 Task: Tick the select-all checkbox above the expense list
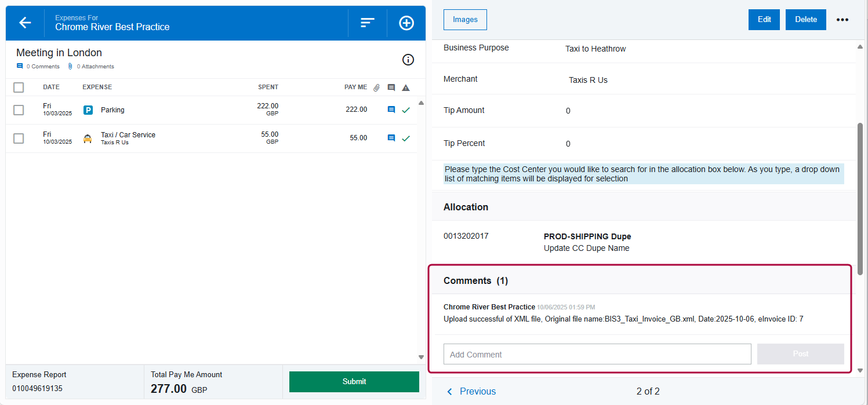coord(18,87)
